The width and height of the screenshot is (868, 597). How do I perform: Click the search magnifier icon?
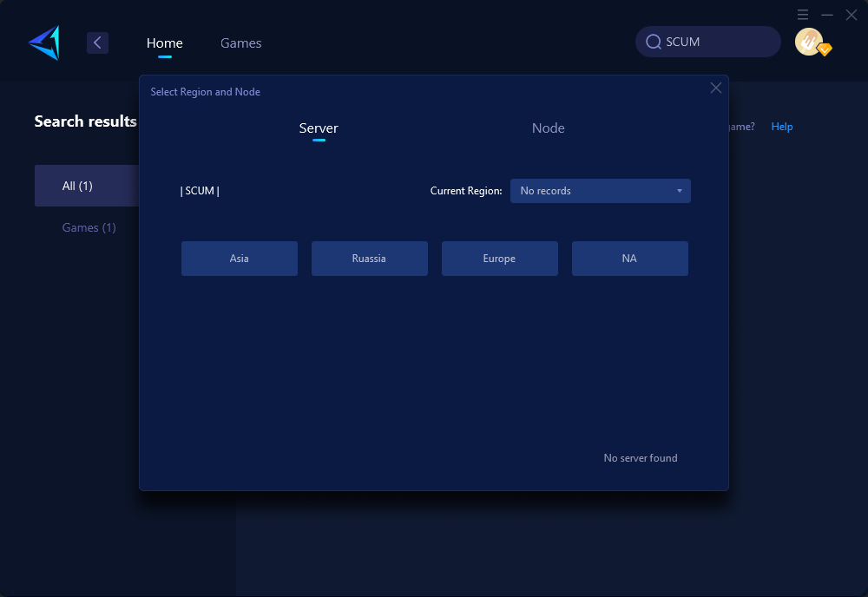(654, 42)
